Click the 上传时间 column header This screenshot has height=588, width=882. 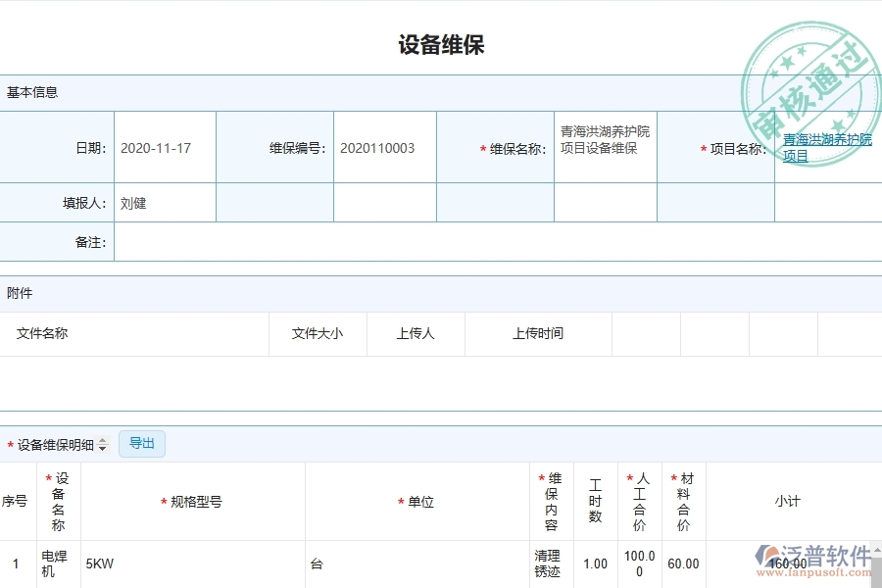point(538,333)
